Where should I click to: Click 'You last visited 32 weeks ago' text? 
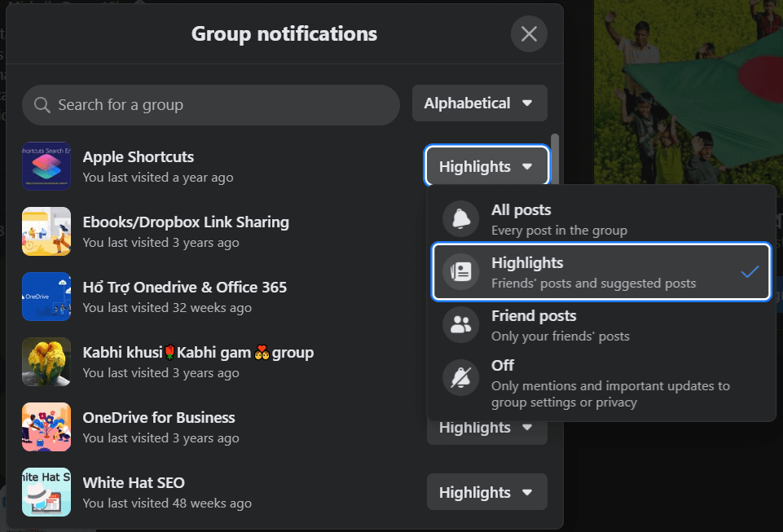pyautogui.click(x=167, y=308)
